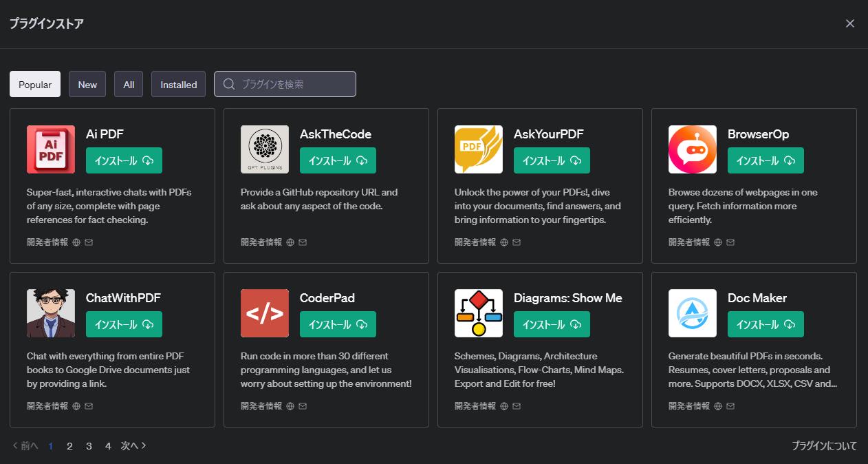Focus the plugin search field

pos(285,84)
